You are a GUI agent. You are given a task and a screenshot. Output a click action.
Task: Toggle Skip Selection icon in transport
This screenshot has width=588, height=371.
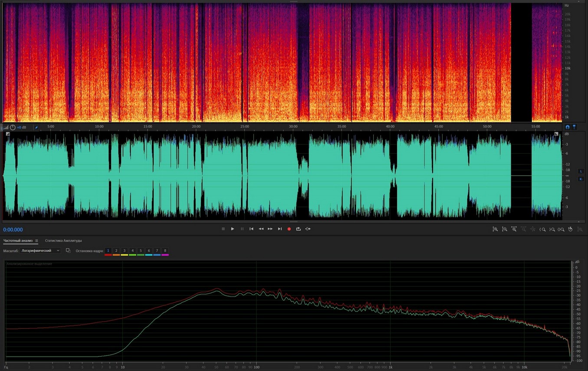[308, 229]
